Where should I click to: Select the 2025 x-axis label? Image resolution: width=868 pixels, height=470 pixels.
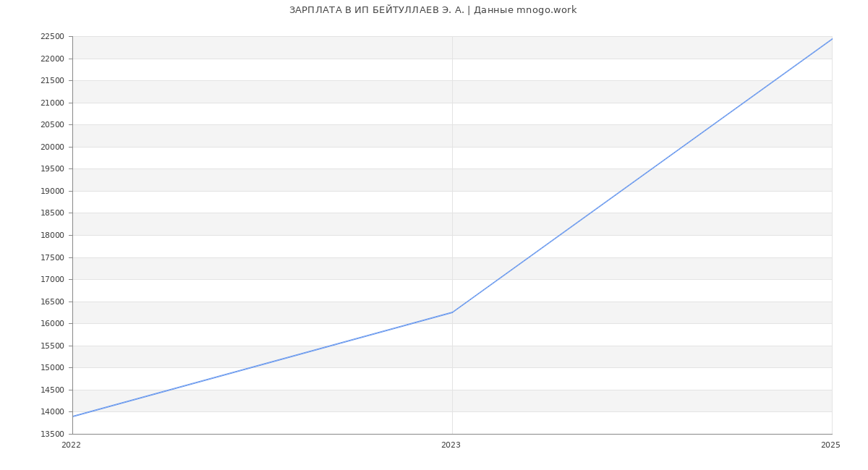[x=830, y=445]
